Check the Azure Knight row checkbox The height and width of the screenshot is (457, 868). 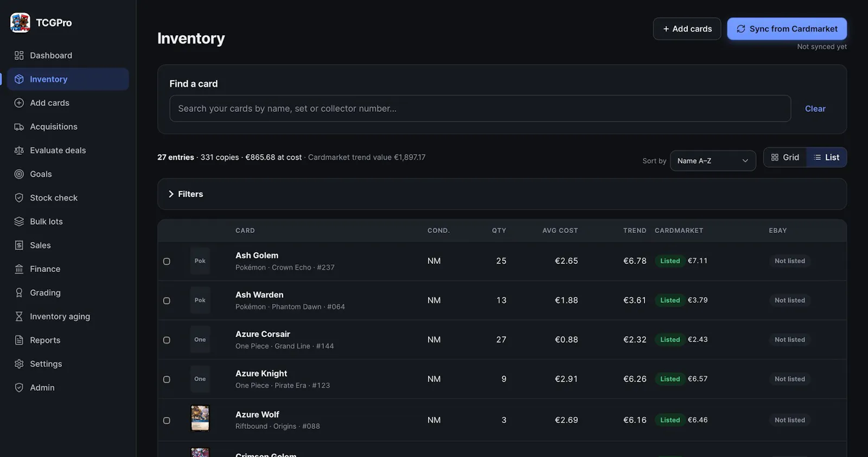[167, 379]
